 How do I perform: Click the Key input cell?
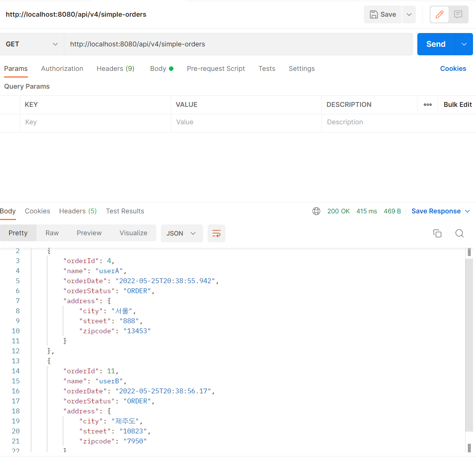point(95,122)
